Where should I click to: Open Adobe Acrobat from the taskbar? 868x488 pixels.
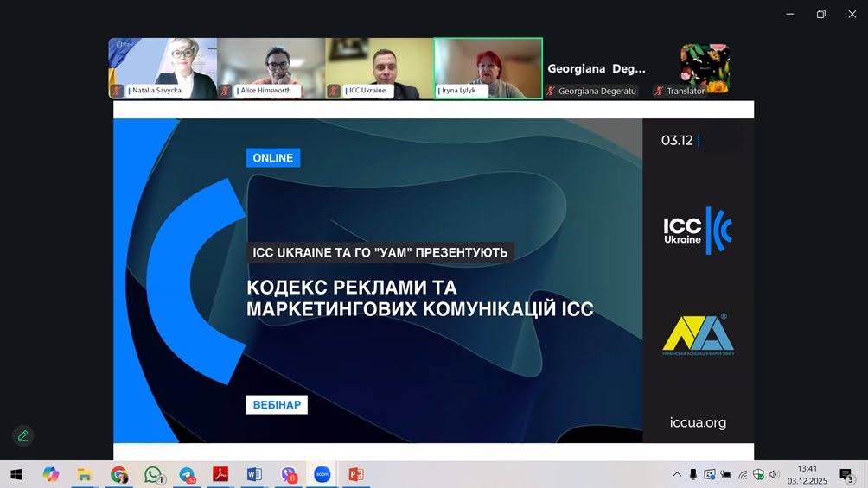[220, 474]
